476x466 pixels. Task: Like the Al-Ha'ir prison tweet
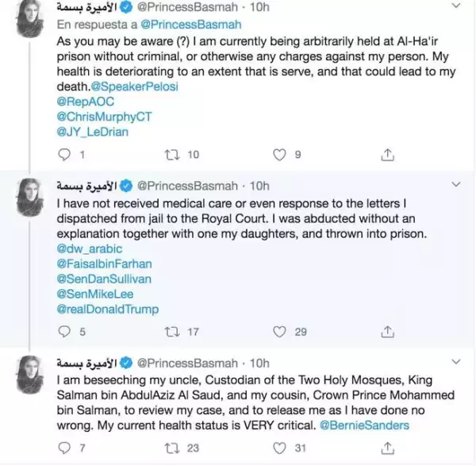click(x=278, y=155)
